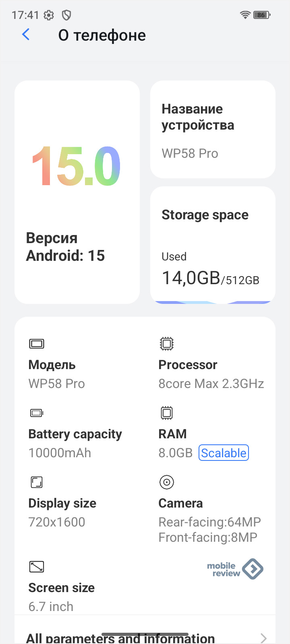Tap the shield icon in status bar
290x644 pixels.
pyautogui.click(x=66, y=15)
